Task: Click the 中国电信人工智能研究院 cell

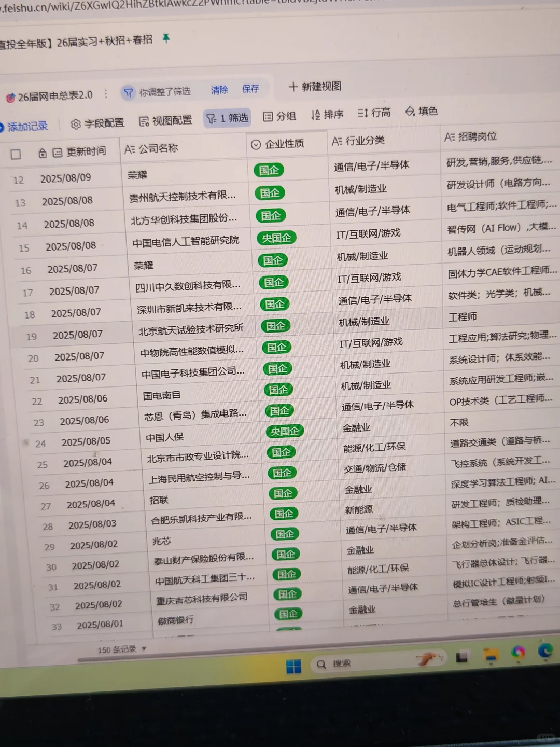Action: pos(186,241)
